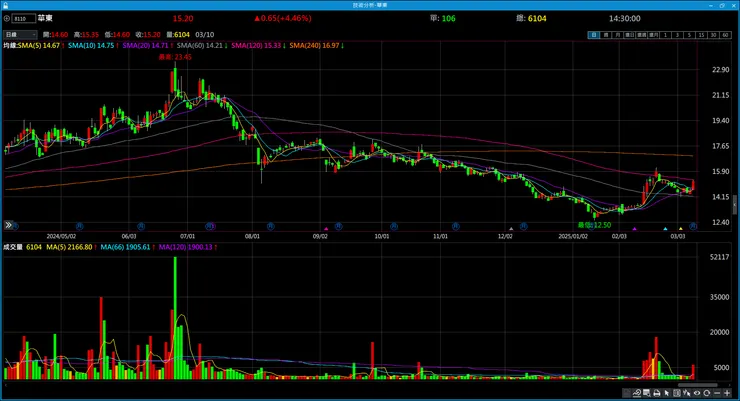Click the split panel layout icon

click(677, 393)
